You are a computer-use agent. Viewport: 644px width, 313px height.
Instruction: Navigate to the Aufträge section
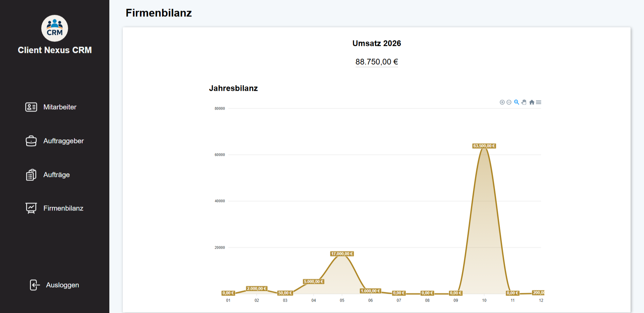click(x=56, y=175)
